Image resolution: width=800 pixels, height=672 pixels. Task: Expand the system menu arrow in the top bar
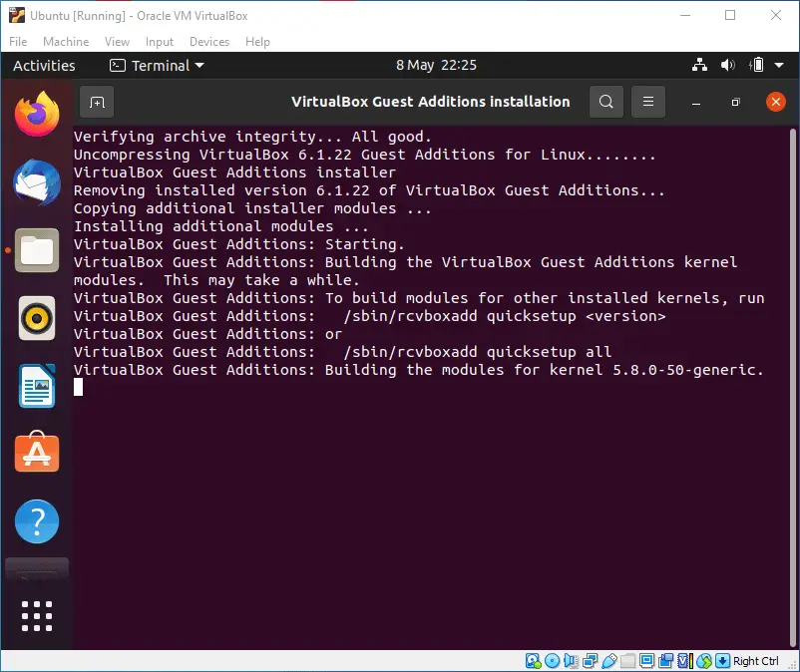click(x=779, y=65)
